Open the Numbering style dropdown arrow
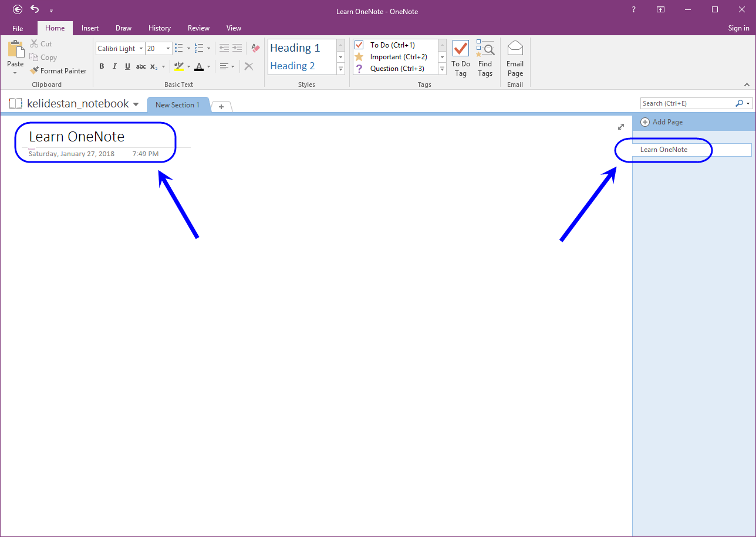 pyautogui.click(x=208, y=49)
